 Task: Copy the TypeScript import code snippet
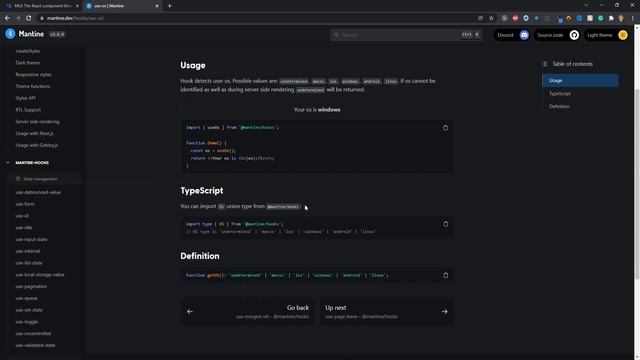(445, 224)
